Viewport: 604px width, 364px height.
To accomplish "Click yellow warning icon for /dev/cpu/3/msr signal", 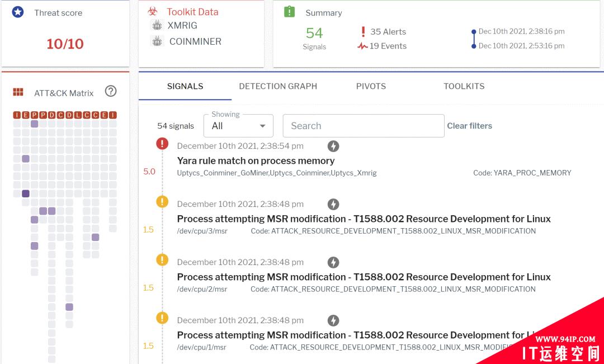I will (x=162, y=202).
